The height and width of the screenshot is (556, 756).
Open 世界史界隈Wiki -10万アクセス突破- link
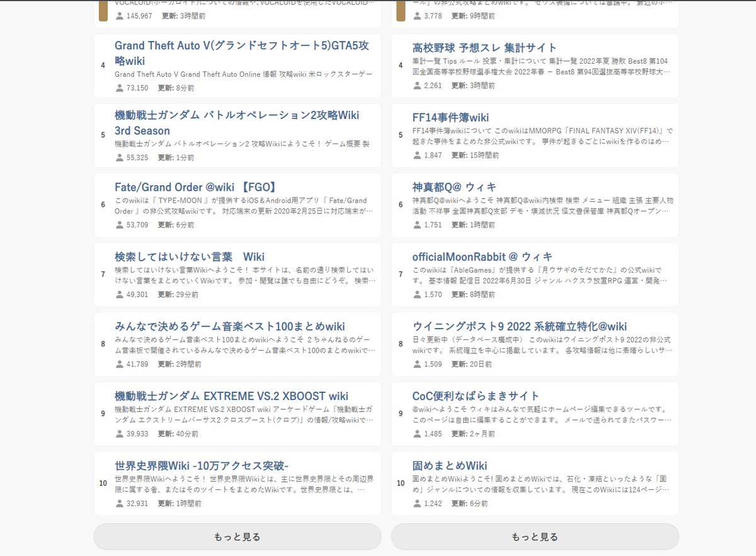pyautogui.click(x=202, y=466)
